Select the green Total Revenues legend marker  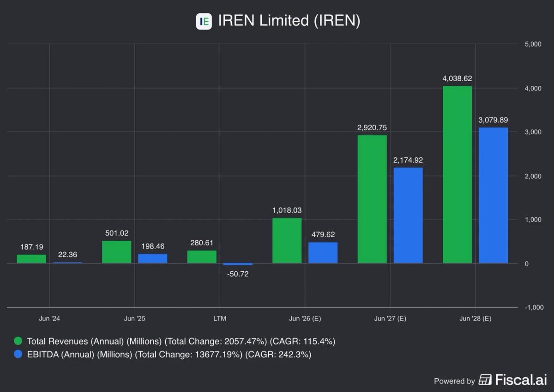point(18,341)
